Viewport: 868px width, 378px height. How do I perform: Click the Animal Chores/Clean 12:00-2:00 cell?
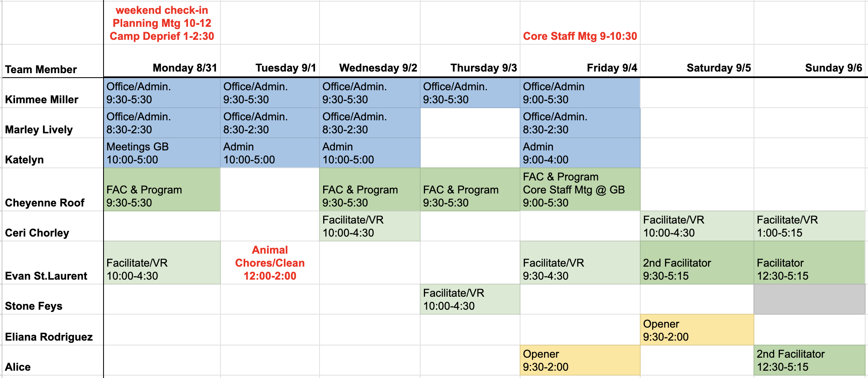pos(270,263)
